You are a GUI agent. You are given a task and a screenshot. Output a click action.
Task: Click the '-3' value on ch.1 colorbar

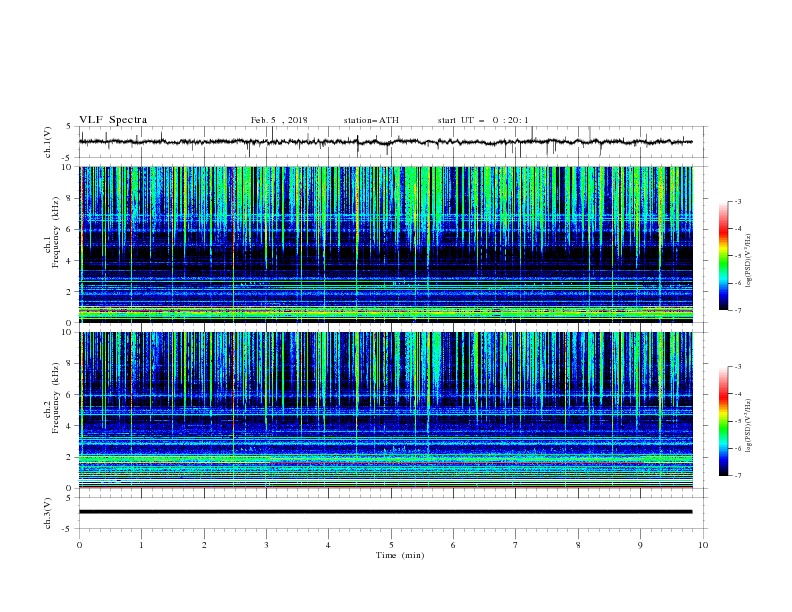[x=737, y=201]
